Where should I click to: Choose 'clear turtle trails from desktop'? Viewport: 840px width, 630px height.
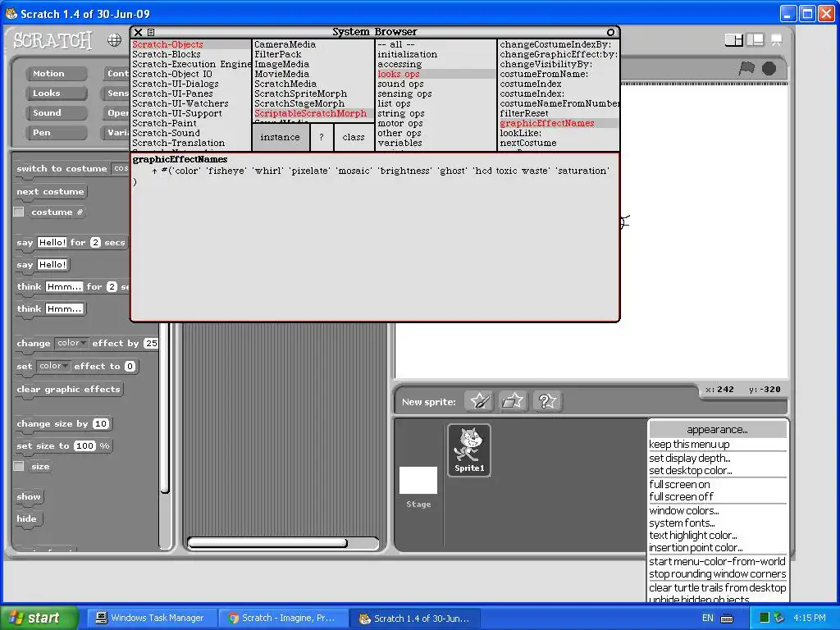point(717,587)
